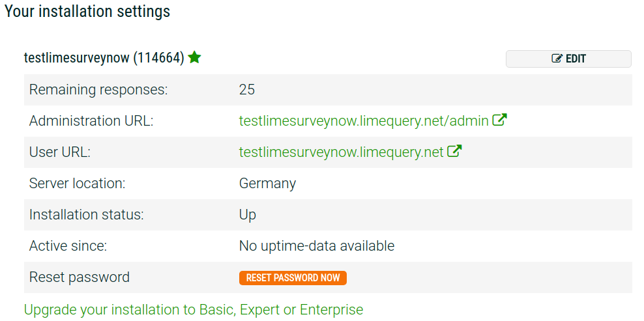
Task: Click the Server location label
Action: tap(77, 184)
